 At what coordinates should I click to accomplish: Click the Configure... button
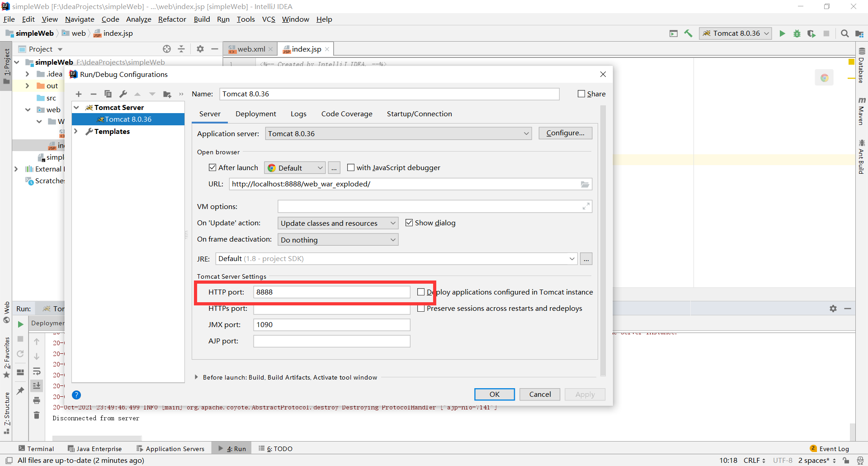565,133
